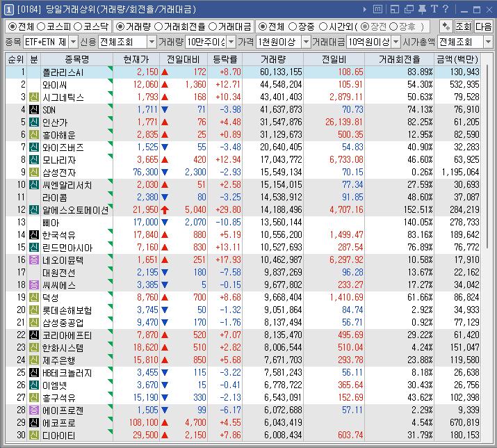Open the 와이씨 stock row

point(243,84)
